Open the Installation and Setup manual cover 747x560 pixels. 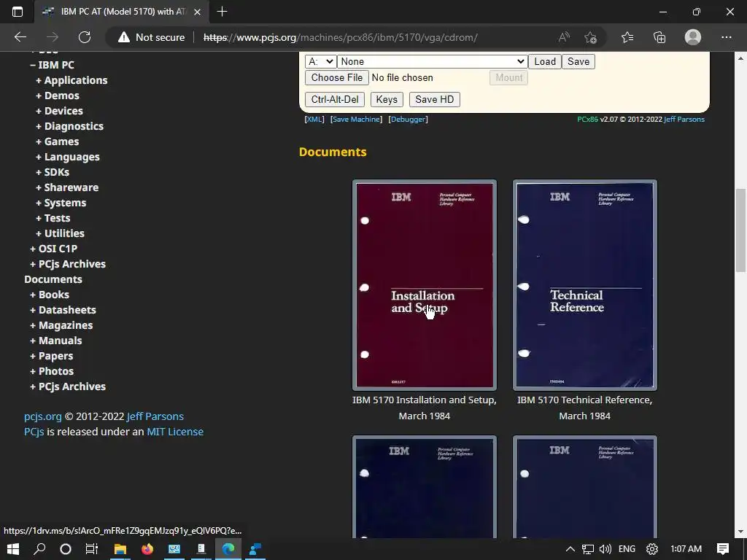425,285
